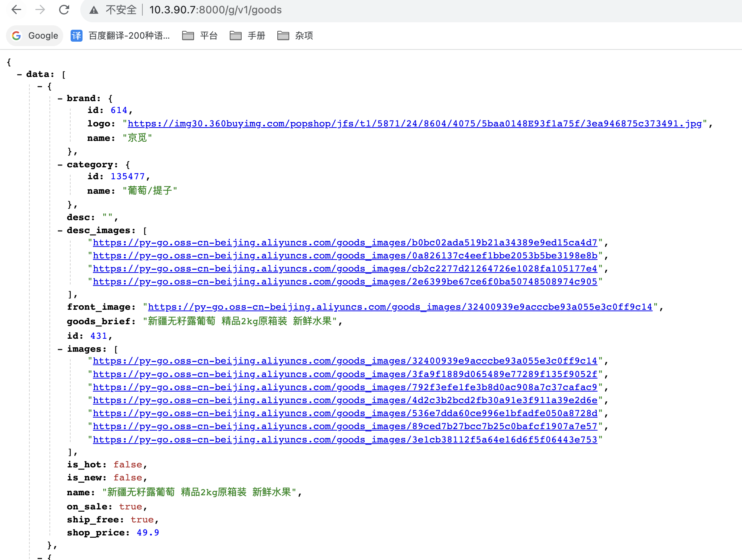Open the front_image link
Viewport: 742px width, 560px height.
point(400,307)
